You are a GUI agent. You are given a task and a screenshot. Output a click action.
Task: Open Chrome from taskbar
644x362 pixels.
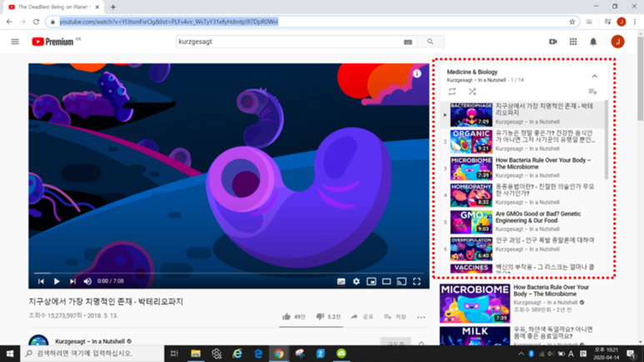279,354
